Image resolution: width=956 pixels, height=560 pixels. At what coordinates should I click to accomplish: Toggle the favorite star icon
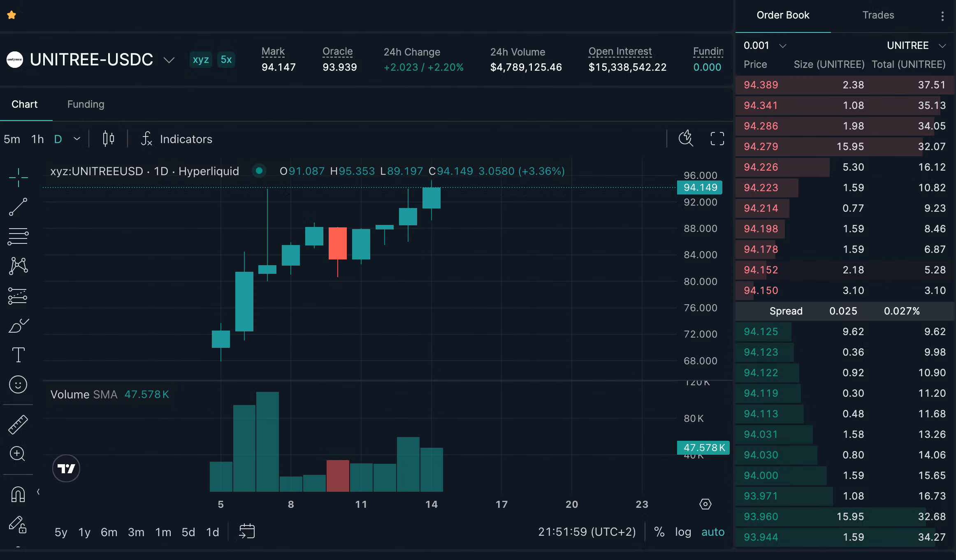(12, 15)
